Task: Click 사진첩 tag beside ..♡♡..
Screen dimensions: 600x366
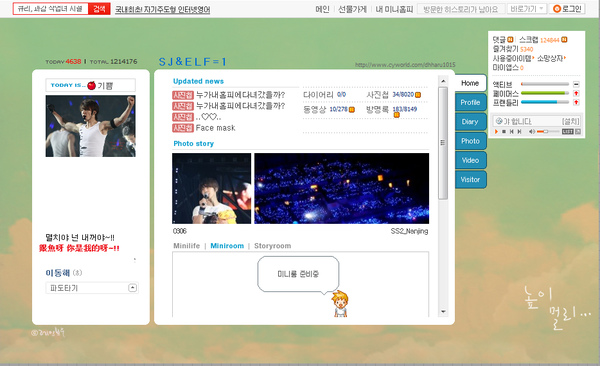Action: [x=183, y=117]
